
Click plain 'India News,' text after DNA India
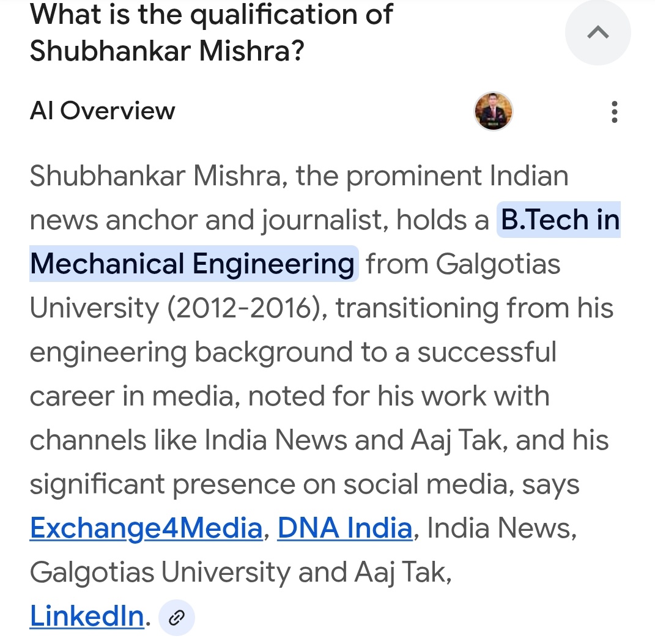point(501,528)
